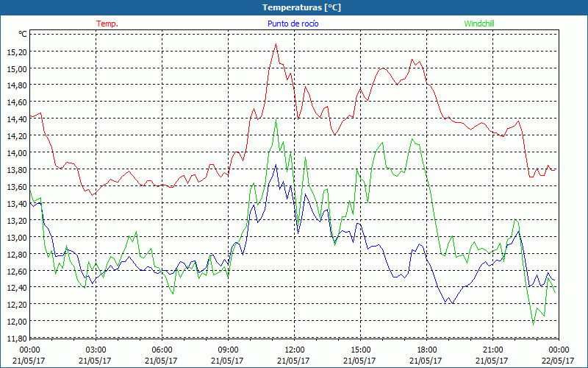Click the 22/05/17 date label

(x=558, y=361)
